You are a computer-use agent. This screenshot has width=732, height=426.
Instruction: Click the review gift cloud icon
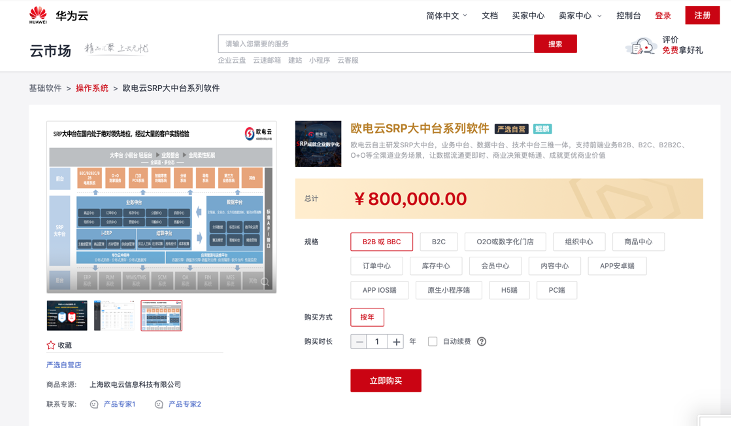641,46
